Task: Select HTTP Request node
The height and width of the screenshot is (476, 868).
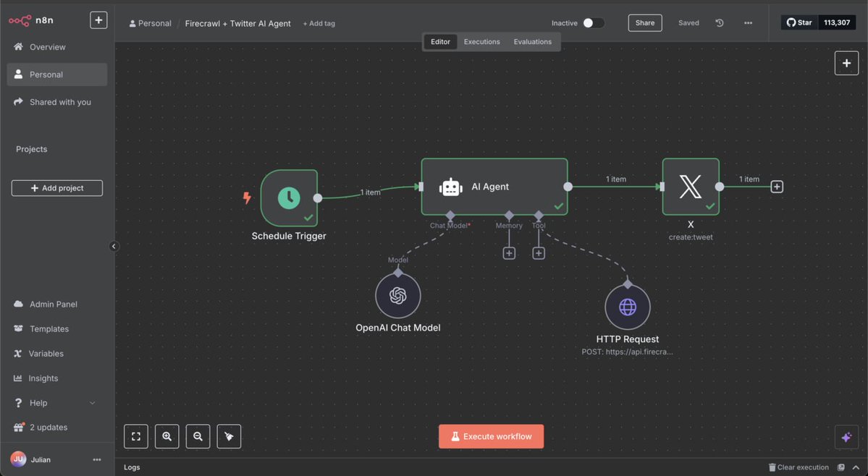Action: click(x=627, y=307)
